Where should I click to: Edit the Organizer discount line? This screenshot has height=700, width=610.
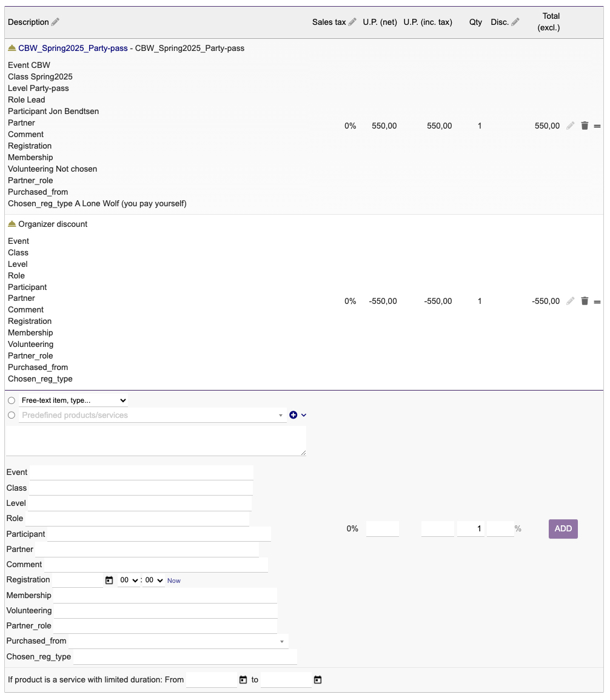tap(570, 301)
